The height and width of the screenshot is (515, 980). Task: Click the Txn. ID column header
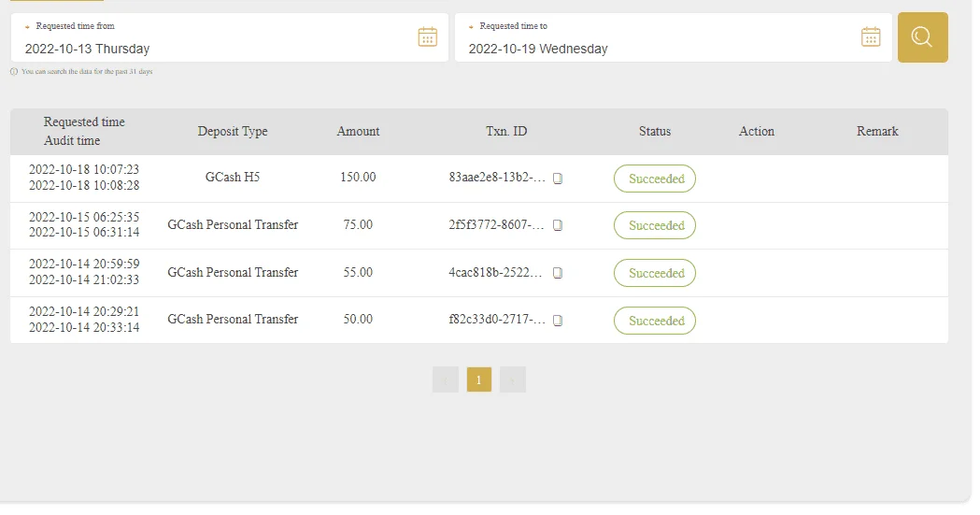506,131
